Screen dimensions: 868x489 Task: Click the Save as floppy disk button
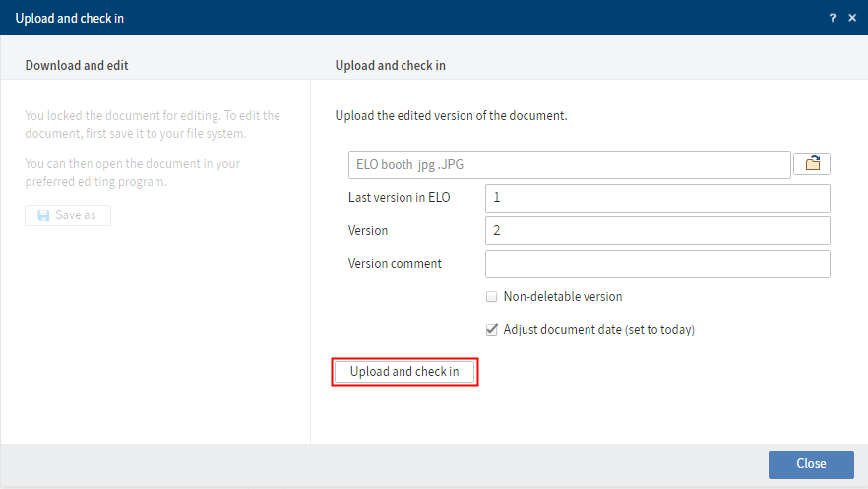pos(68,215)
